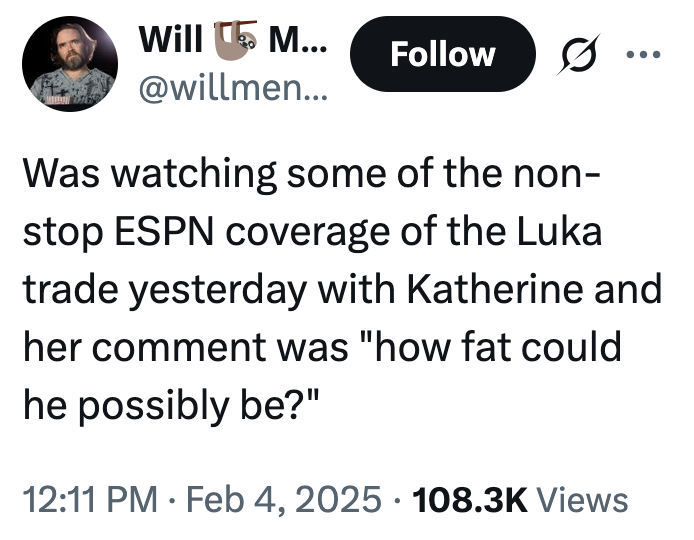Viewport: 694px width, 540px height.
Task: Click the truncated "M..." surname text
Action: (x=298, y=40)
